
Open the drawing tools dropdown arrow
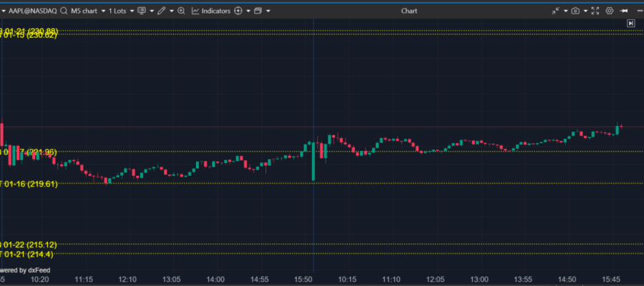[171, 11]
